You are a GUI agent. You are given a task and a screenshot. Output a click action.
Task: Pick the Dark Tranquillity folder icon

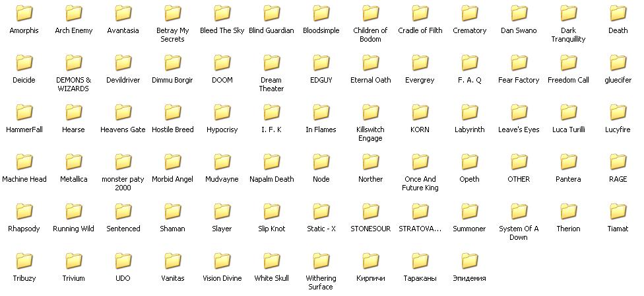click(569, 13)
